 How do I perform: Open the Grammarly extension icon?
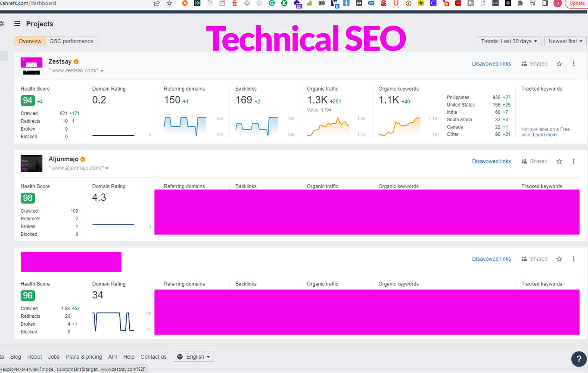[x=272, y=3]
